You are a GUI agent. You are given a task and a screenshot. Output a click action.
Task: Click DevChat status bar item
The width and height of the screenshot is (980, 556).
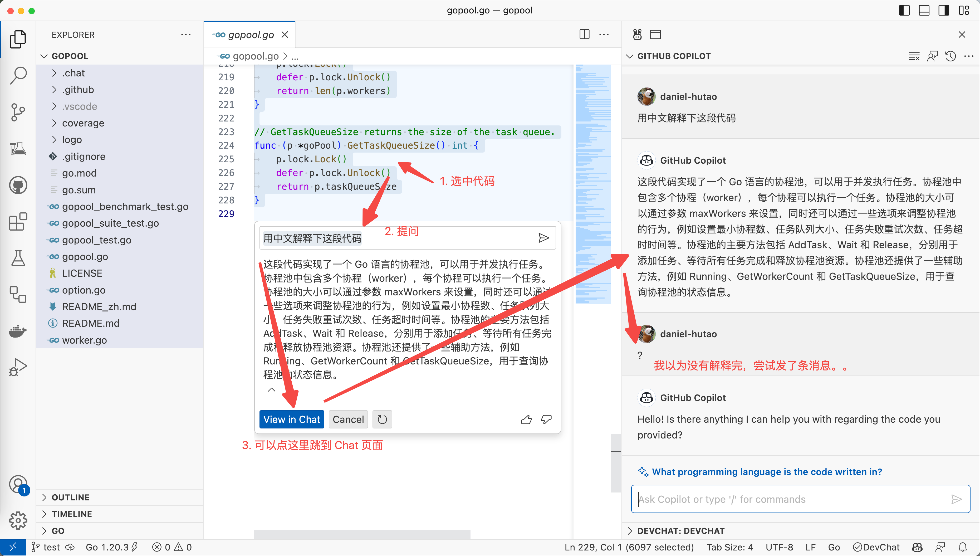(876, 547)
